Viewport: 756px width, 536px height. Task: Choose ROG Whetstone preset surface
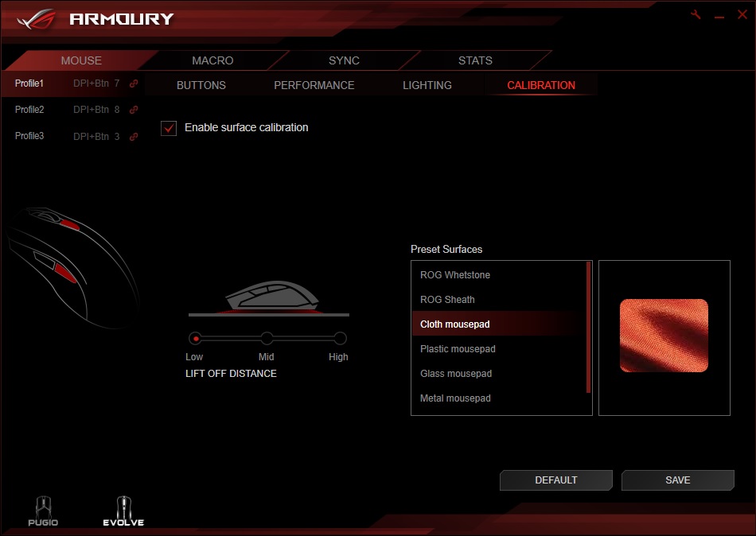498,274
